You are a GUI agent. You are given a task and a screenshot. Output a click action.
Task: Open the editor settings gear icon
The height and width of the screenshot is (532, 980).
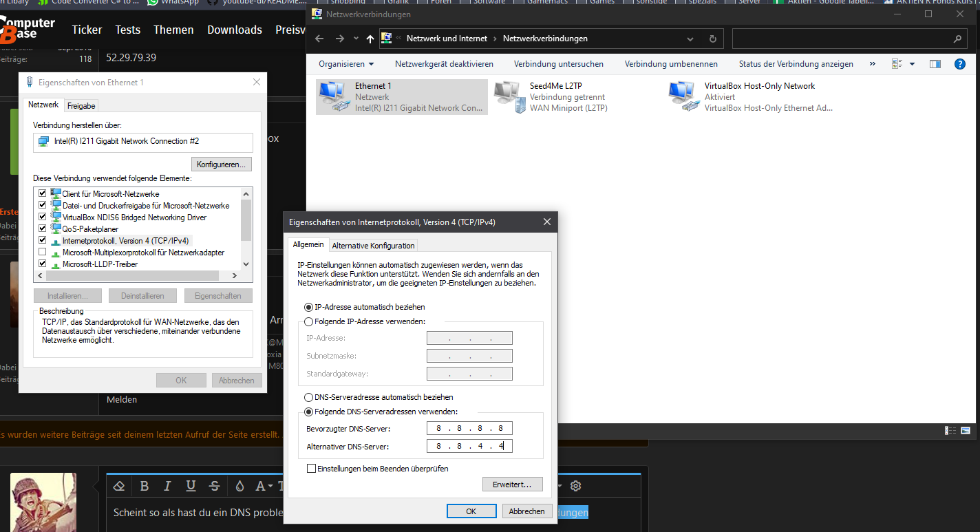pos(575,485)
